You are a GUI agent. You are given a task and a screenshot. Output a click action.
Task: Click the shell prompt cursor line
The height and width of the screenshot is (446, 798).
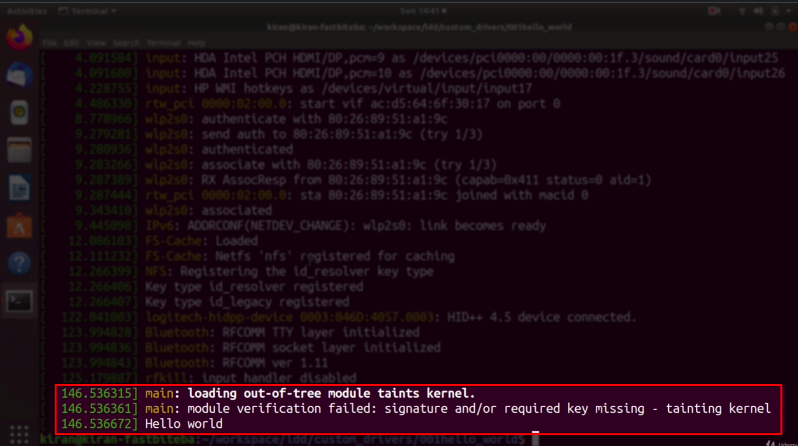(290, 439)
